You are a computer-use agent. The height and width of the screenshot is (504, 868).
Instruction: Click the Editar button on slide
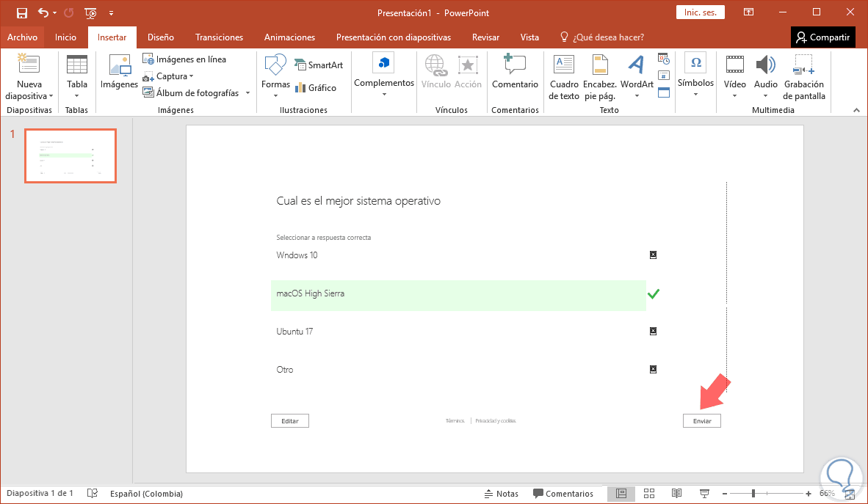click(x=290, y=421)
